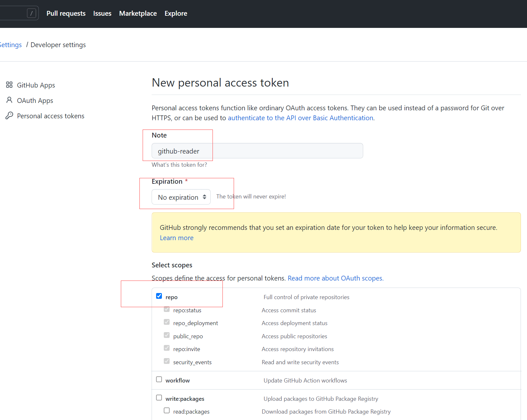Click 'Download packages from GitHub Package Registry' text
527x420 pixels.
[x=326, y=412]
